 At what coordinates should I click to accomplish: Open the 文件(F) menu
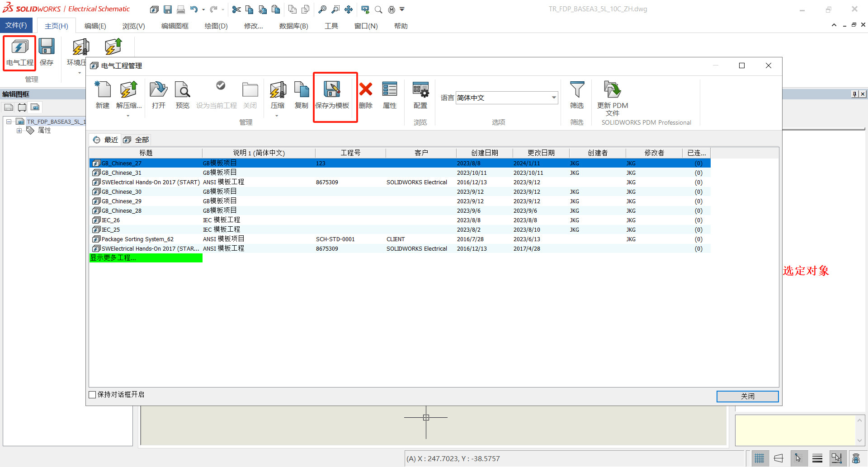point(16,25)
